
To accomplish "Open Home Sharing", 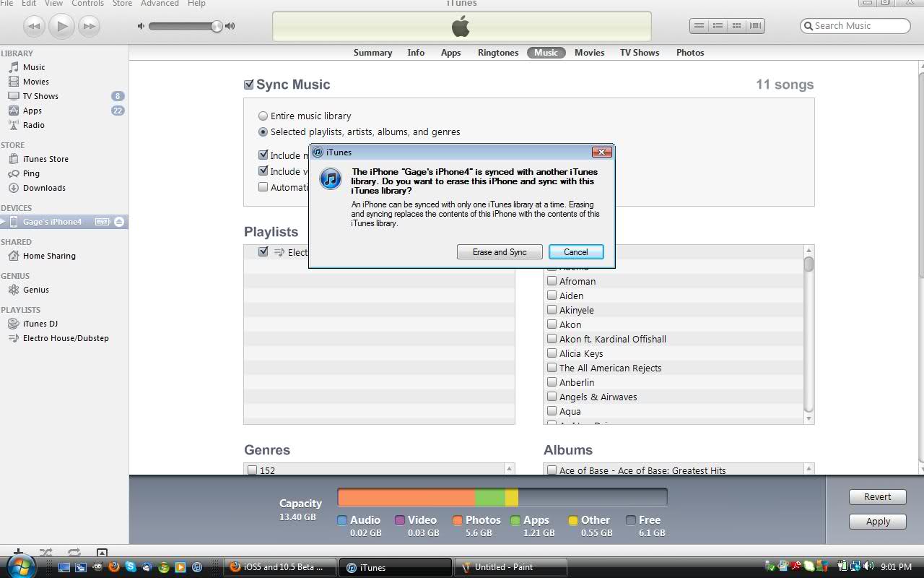I will coord(49,256).
